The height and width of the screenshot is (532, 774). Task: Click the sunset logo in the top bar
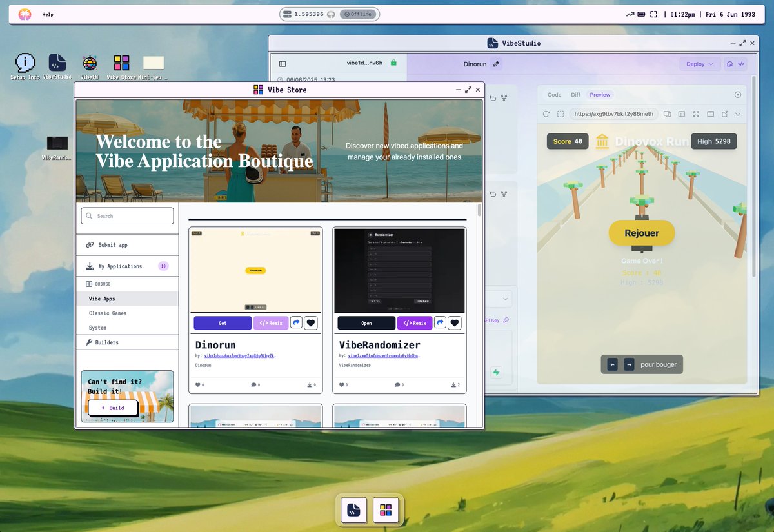[25, 14]
